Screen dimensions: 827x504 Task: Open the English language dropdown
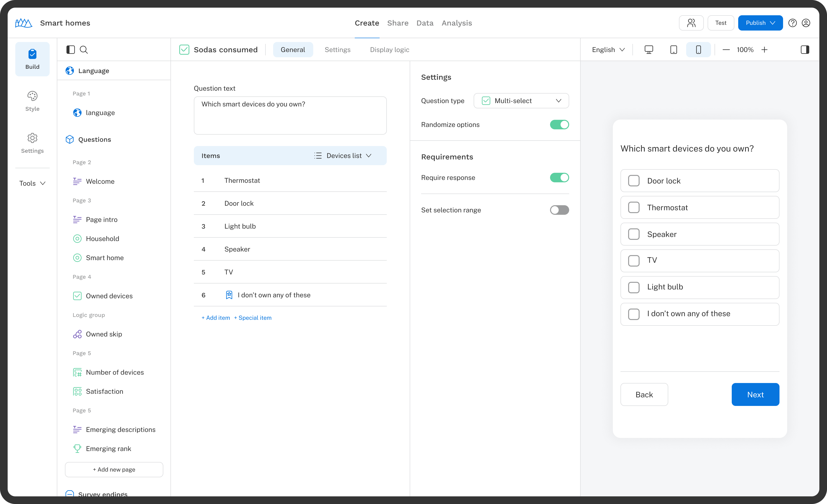[x=608, y=49]
